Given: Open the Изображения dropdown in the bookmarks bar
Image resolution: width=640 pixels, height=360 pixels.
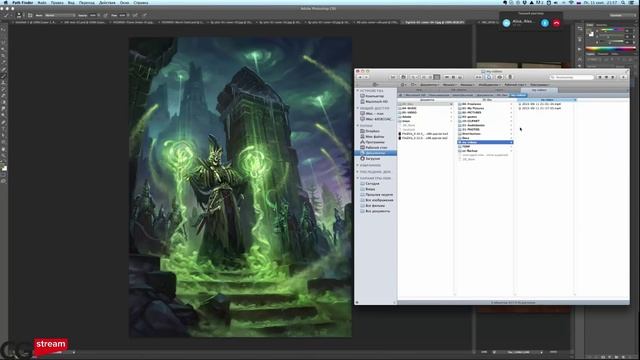Looking at the screenshot, I should click(x=489, y=85).
